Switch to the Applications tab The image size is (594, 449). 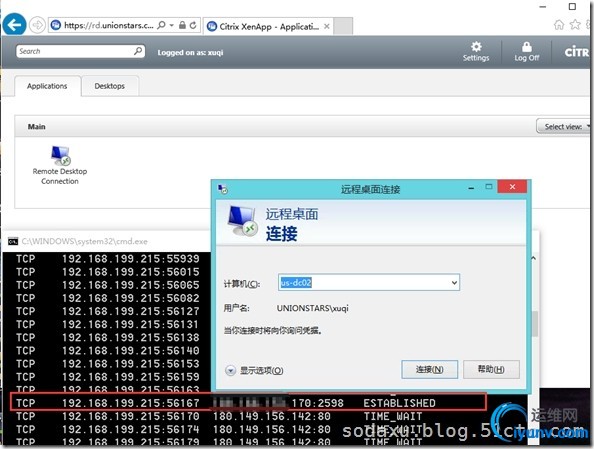click(x=47, y=86)
